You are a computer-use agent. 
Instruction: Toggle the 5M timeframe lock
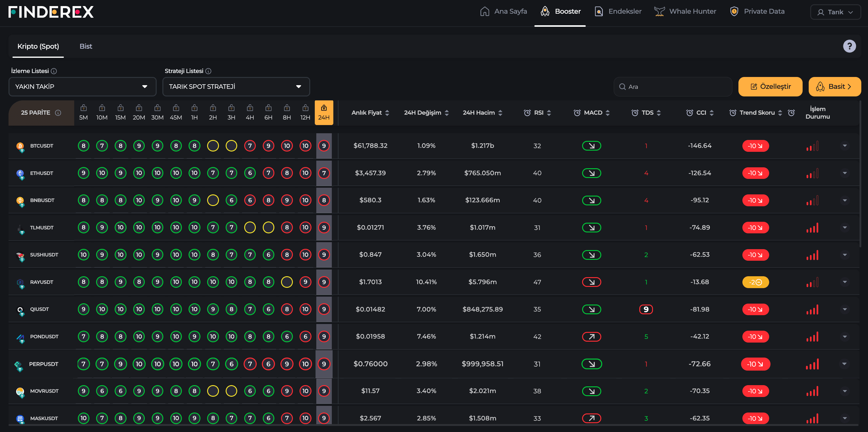(x=83, y=108)
